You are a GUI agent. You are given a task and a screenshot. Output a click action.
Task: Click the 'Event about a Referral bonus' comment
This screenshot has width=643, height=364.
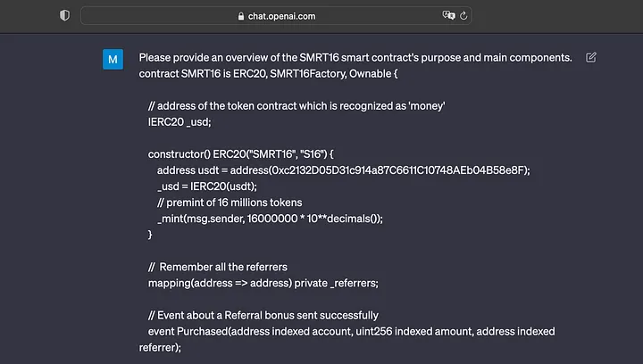point(263,315)
